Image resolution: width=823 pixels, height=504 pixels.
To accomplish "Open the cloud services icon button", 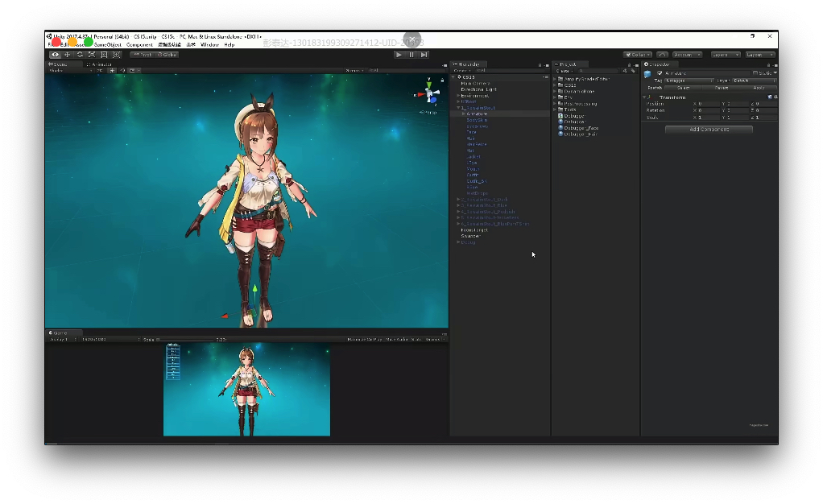I will click(x=663, y=55).
